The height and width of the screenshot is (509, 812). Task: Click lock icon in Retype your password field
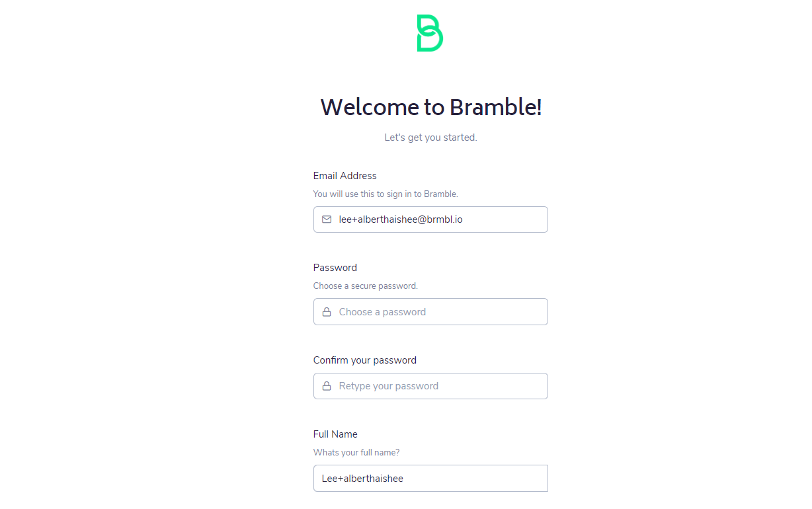tap(327, 386)
